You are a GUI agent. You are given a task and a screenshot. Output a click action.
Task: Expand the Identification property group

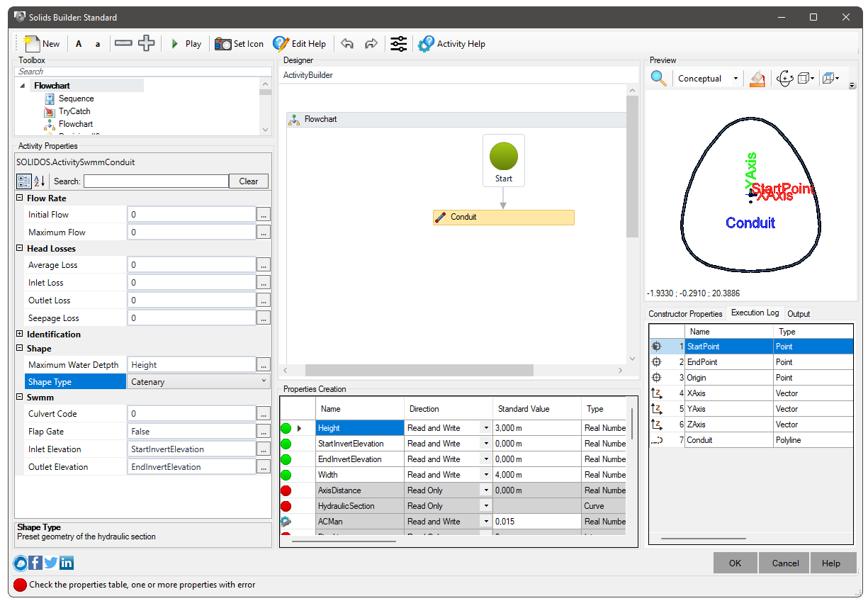(x=20, y=335)
